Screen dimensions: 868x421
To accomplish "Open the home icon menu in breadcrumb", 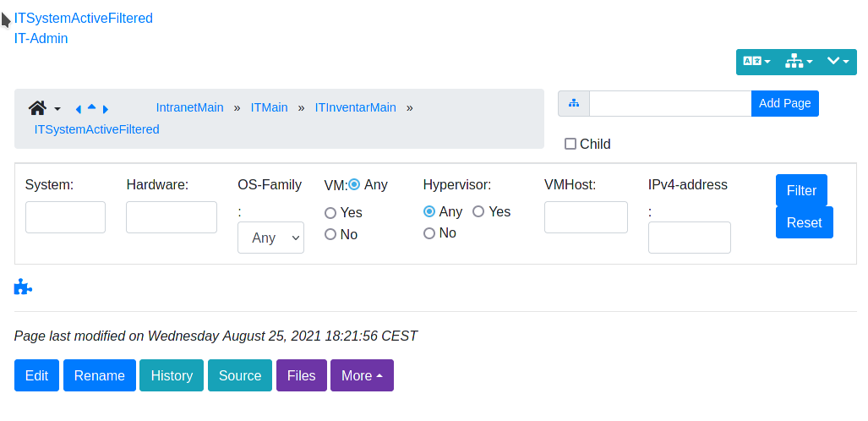I will (x=44, y=108).
